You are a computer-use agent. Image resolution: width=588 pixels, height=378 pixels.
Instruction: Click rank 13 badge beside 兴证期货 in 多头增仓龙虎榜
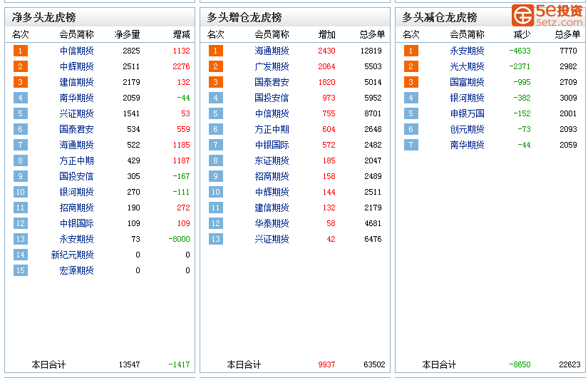(216, 239)
